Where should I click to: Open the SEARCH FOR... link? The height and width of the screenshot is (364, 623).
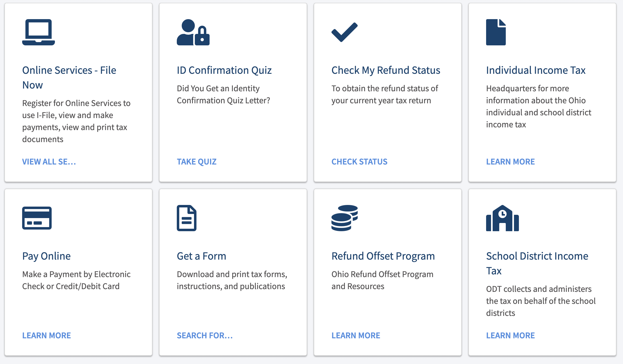click(x=205, y=336)
